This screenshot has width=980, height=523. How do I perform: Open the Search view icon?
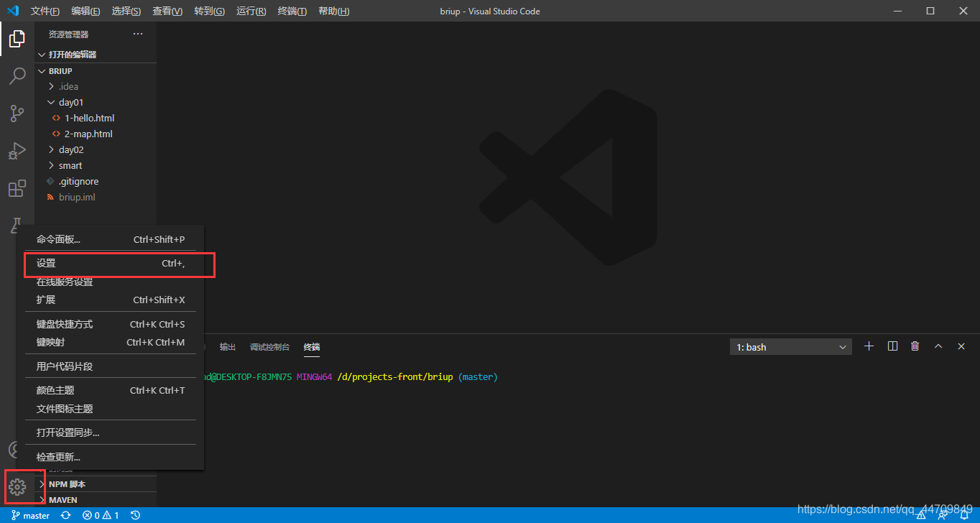[17, 75]
